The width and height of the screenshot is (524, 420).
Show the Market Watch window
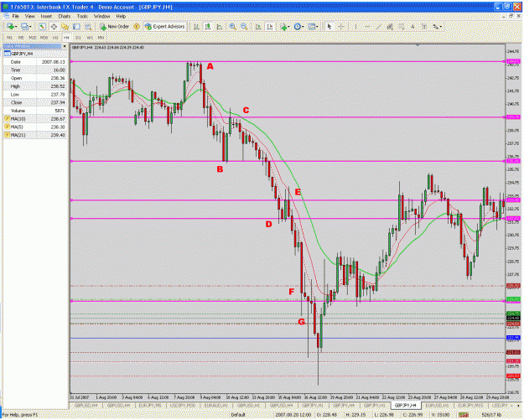pos(42,27)
